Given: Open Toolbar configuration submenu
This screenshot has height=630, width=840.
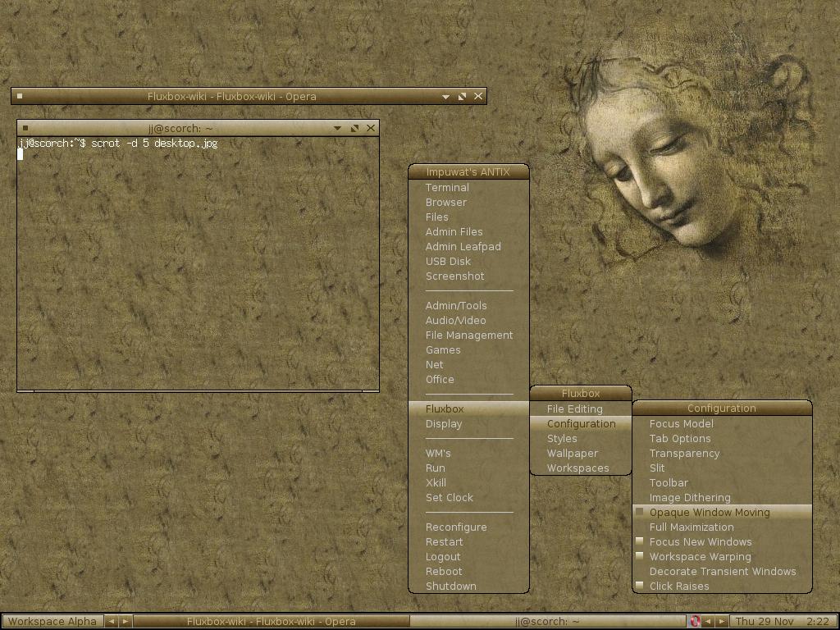Looking at the screenshot, I should [722, 482].
